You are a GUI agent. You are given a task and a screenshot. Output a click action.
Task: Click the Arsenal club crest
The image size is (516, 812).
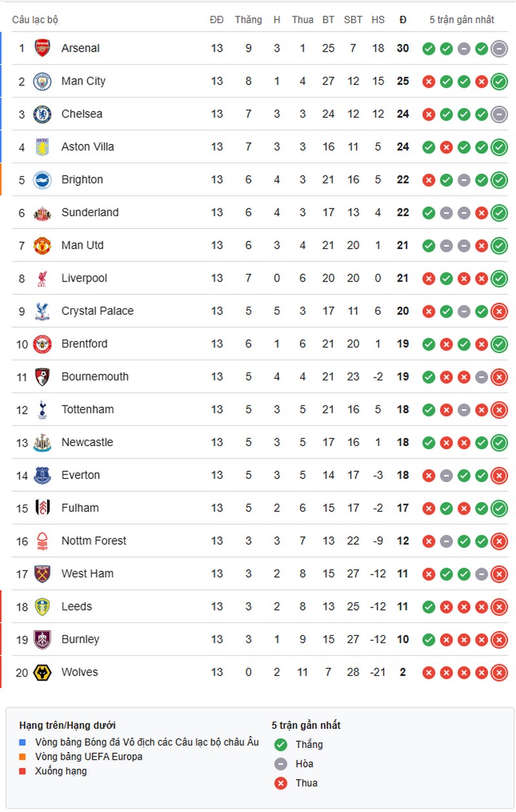pyautogui.click(x=42, y=48)
